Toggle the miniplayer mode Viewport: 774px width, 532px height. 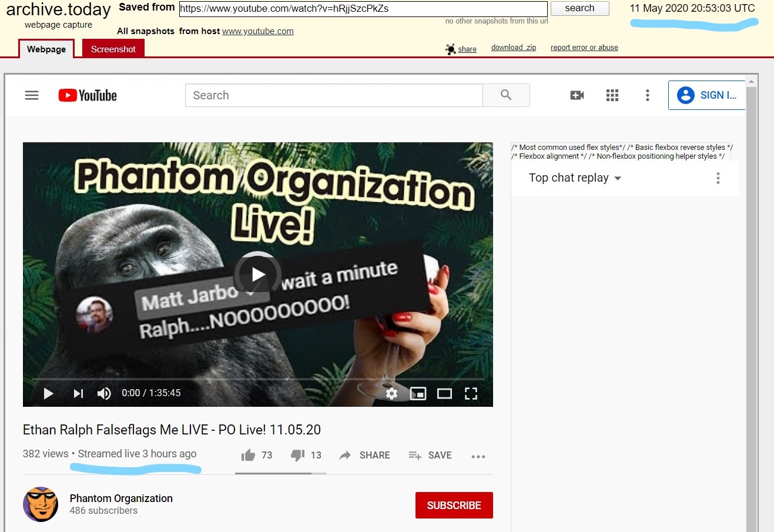point(418,393)
